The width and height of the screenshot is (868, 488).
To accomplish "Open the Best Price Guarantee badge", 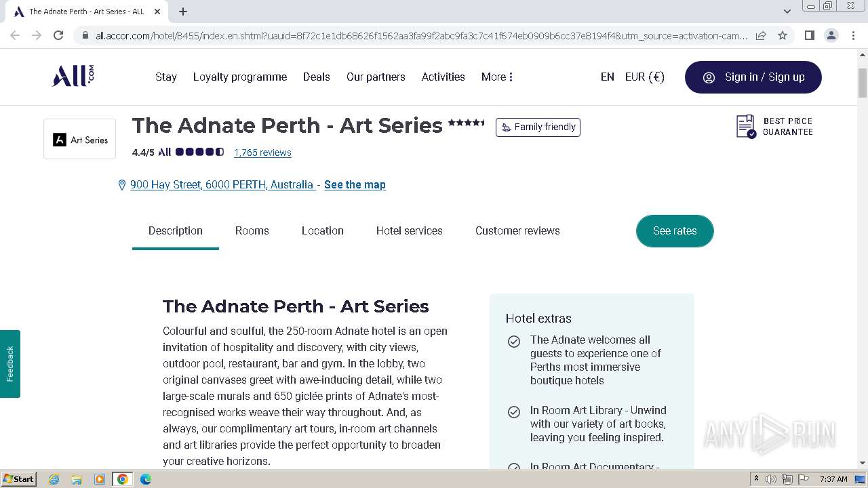I will tap(774, 127).
